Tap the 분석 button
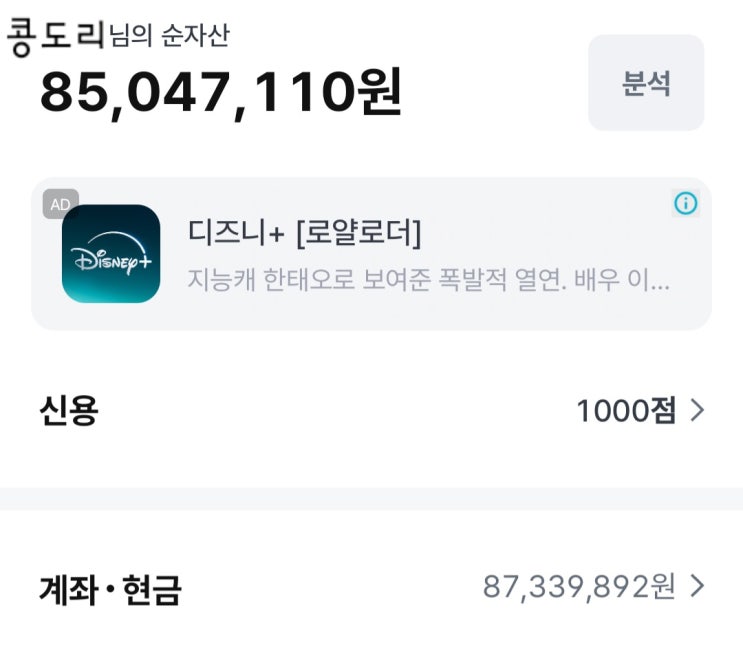 click(x=645, y=83)
